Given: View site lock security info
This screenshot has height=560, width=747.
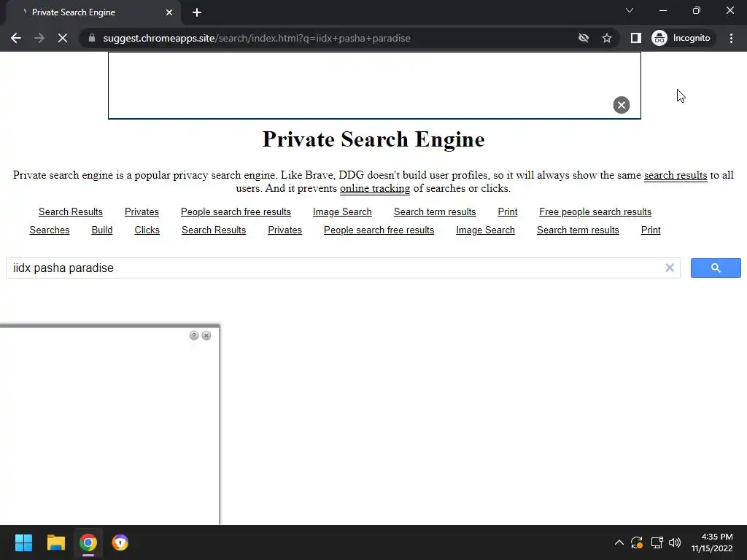Looking at the screenshot, I should tap(92, 38).
